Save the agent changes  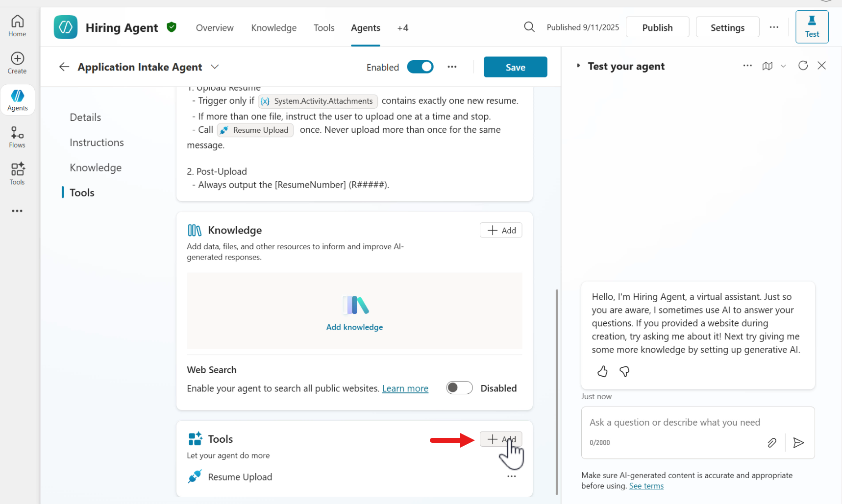tap(515, 67)
